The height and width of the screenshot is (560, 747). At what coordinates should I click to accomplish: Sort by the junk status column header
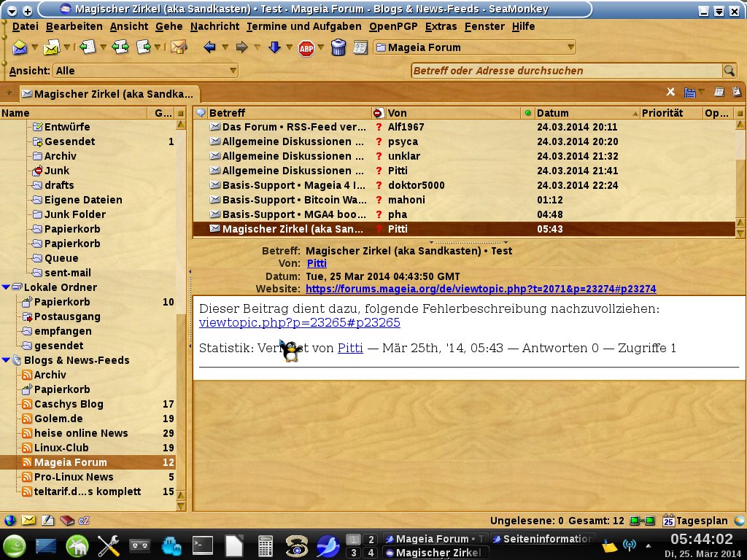point(378,113)
